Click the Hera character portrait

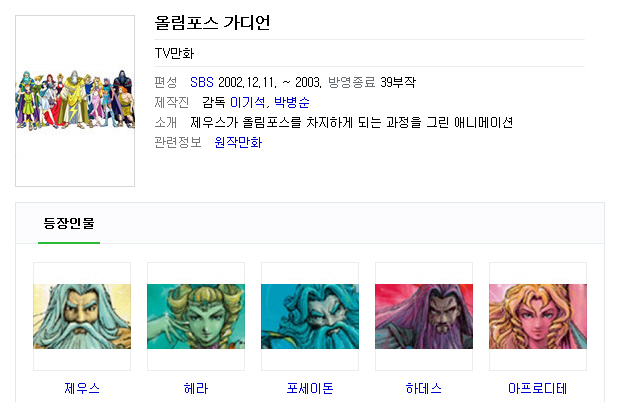pos(196,316)
